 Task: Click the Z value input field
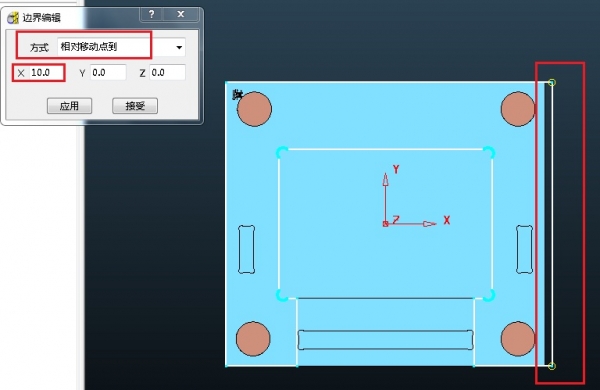[x=167, y=73]
